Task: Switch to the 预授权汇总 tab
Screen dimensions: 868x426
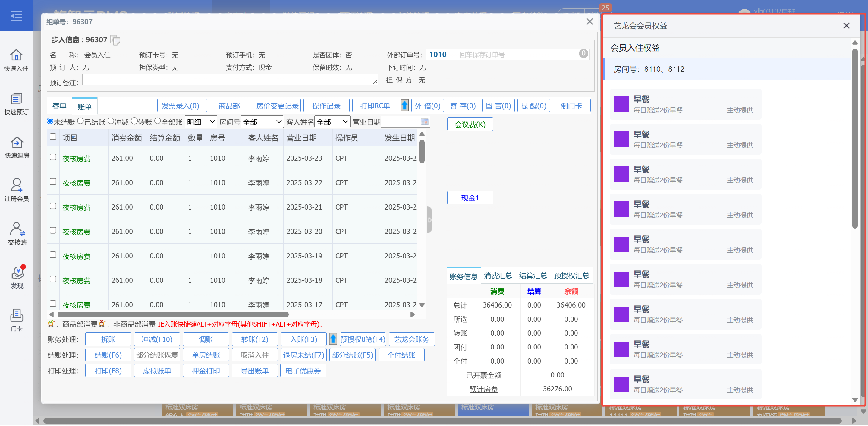Action: point(571,276)
